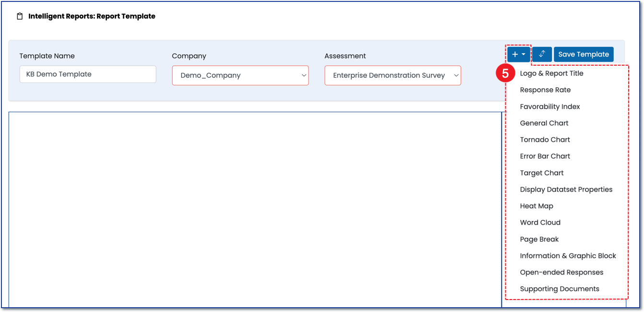The image size is (644, 312).
Task: Select Information & Graphic Block
Action: (568, 256)
